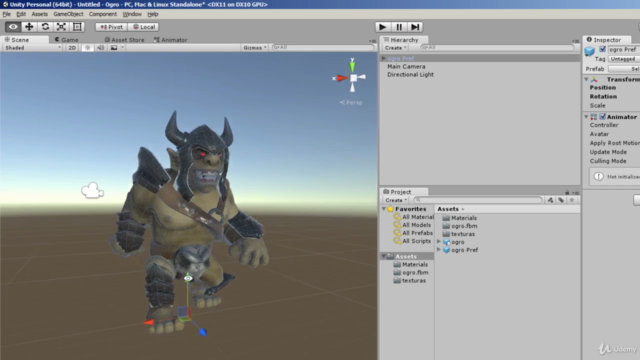Click the Project panel lock icon
This screenshot has height=360, width=640.
coord(567,192)
